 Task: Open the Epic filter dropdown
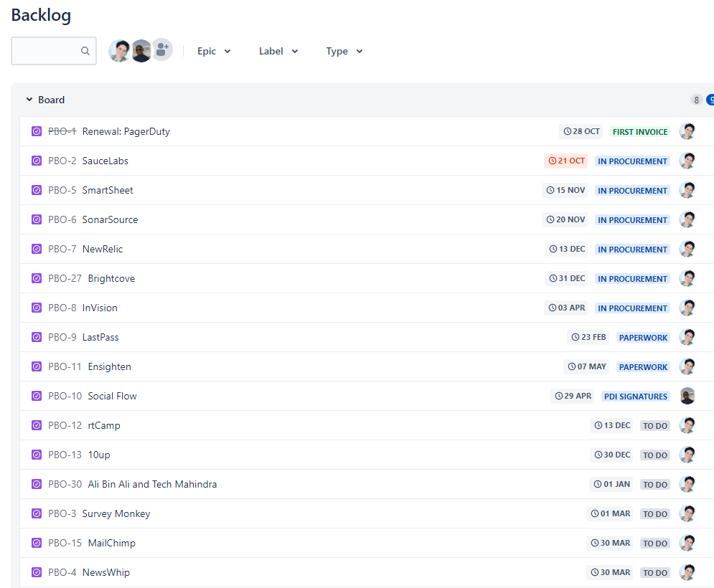[214, 51]
